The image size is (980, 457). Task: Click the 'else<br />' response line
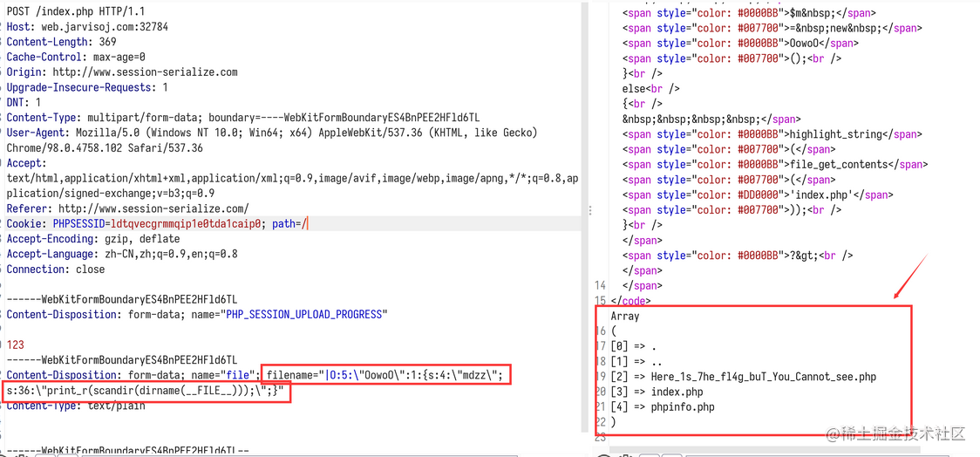(x=650, y=89)
